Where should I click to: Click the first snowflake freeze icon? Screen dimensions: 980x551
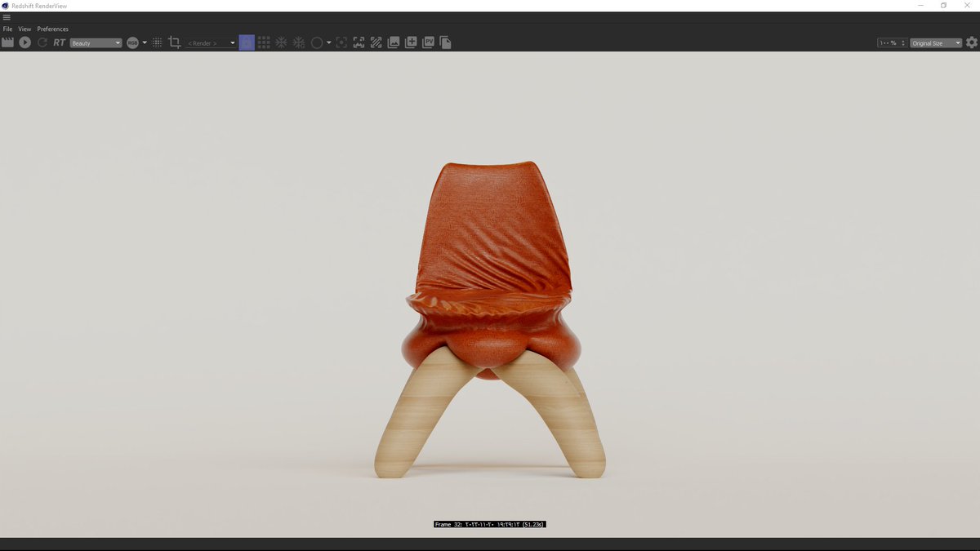(281, 42)
